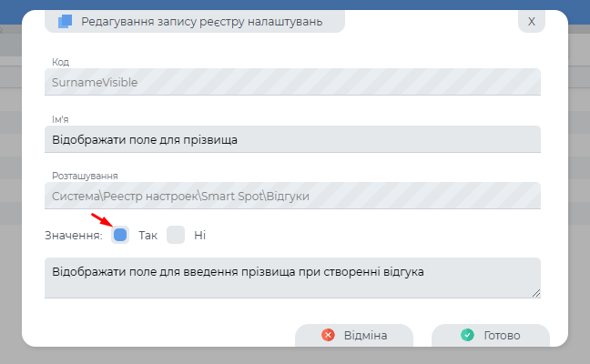590x364 pixels.
Task: Click the green checkmark icon on Готово
Action: [467, 335]
